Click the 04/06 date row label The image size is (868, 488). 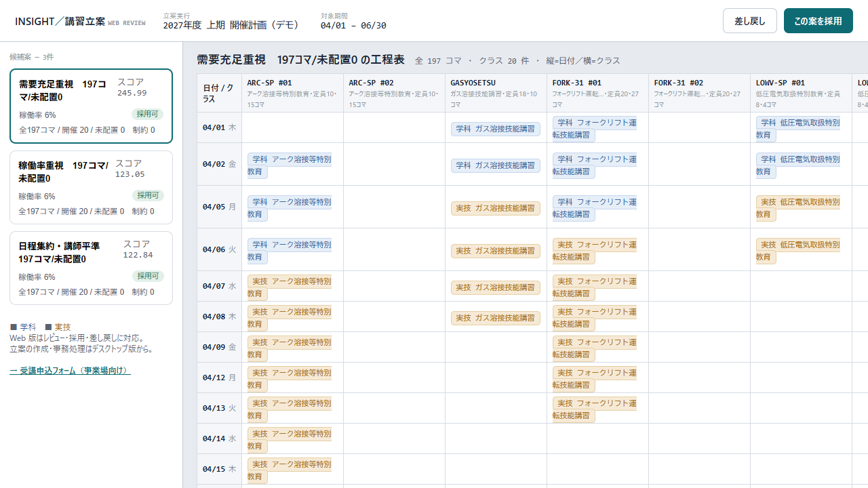tap(219, 249)
